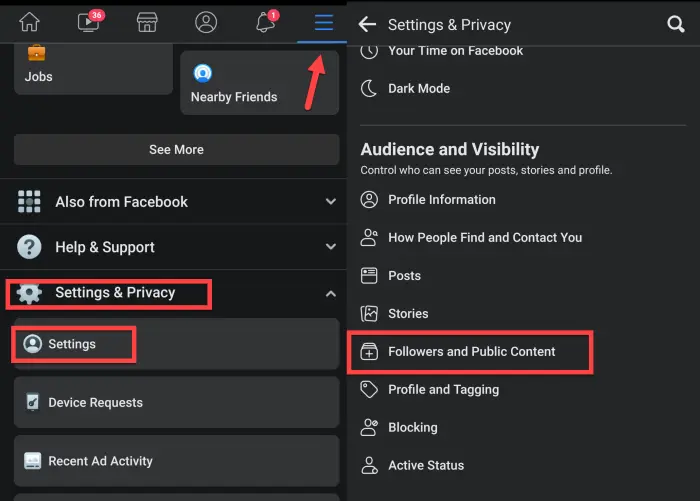The width and height of the screenshot is (700, 501).
Task: Open the Settings menu entry
Action: tap(176, 344)
